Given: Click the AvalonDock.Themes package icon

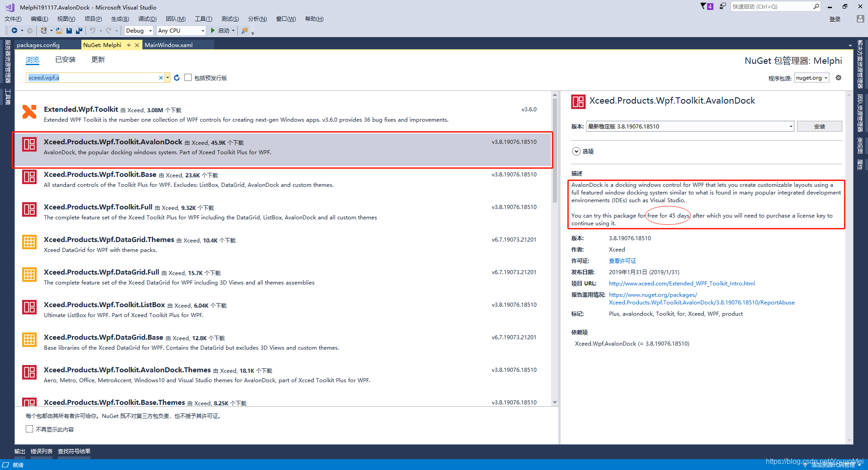Looking at the screenshot, I should (29, 372).
